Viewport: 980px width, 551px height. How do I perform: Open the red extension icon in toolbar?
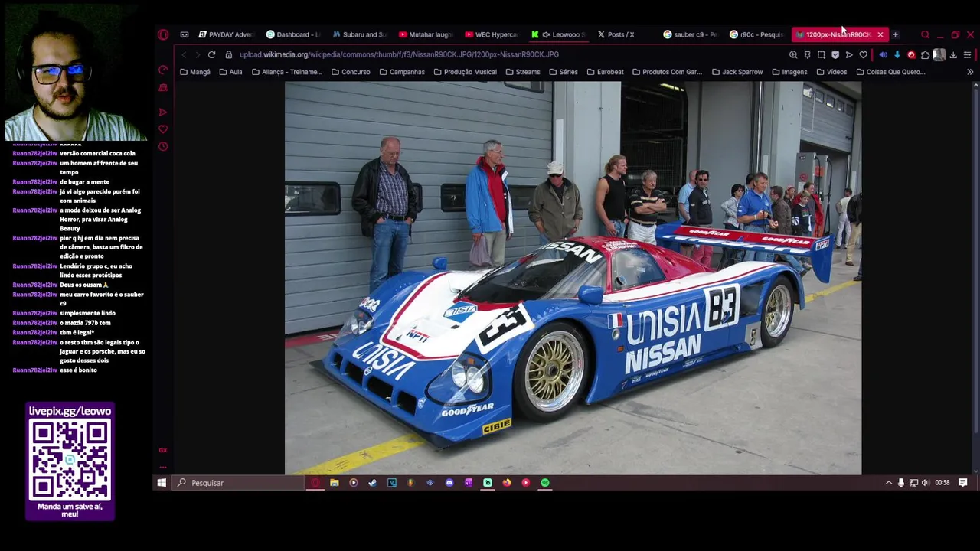coord(911,54)
